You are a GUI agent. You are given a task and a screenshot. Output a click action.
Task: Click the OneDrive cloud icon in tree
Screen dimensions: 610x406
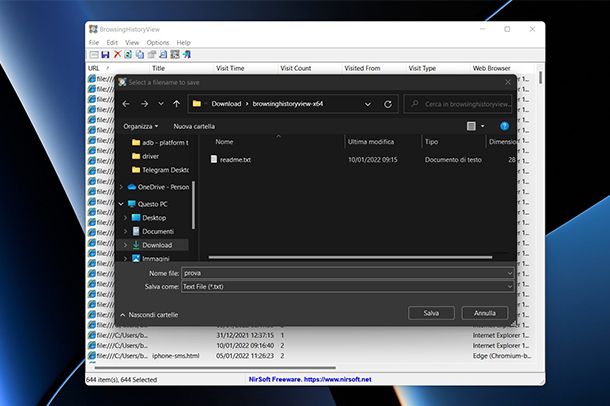click(132, 187)
